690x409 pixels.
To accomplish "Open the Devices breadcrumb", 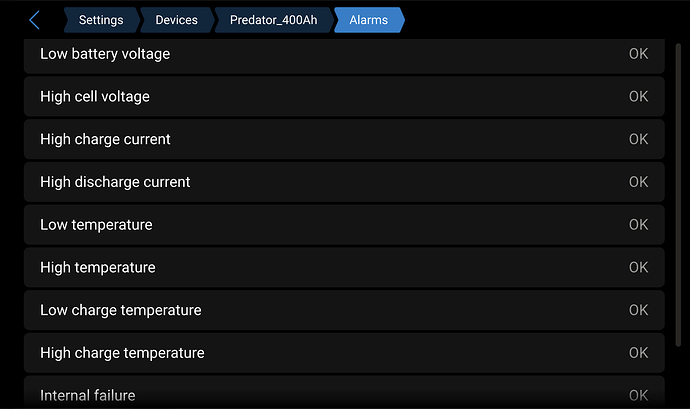I will click(176, 20).
